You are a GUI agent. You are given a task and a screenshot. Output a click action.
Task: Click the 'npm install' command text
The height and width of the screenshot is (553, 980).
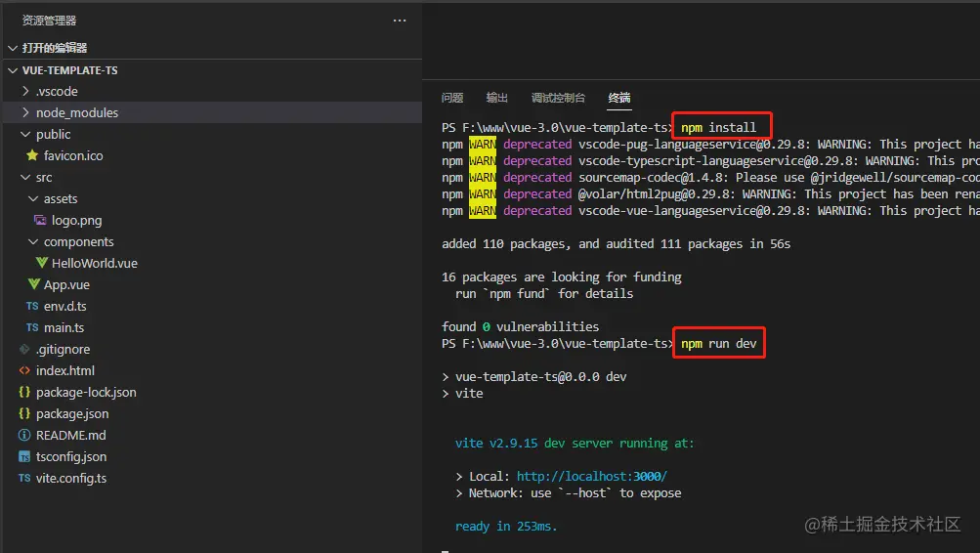click(718, 127)
